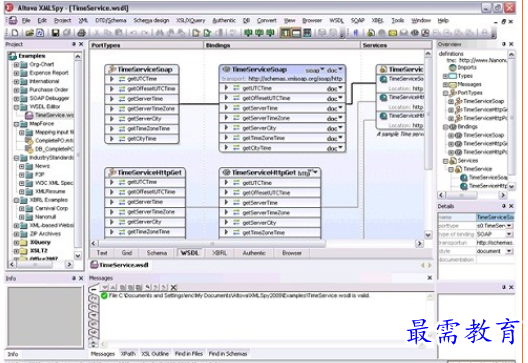
Task: Expand the Org-Chart folder in Project
Action: 16,64
